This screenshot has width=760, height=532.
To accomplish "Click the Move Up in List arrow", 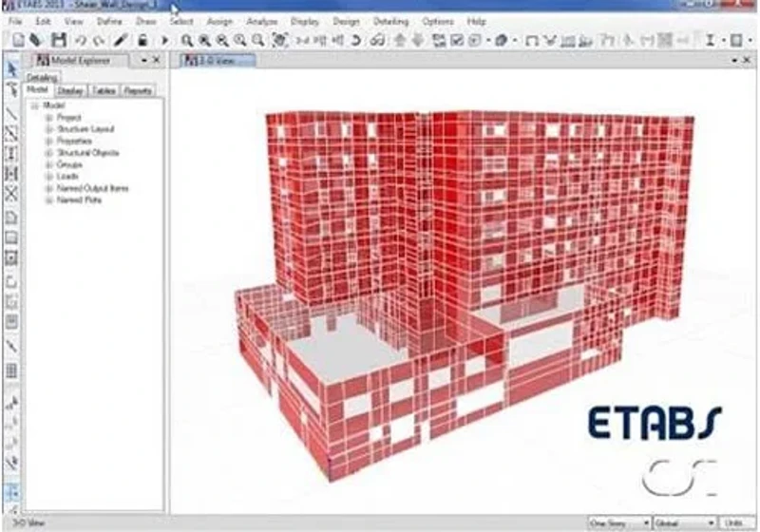I will click(x=400, y=40).
